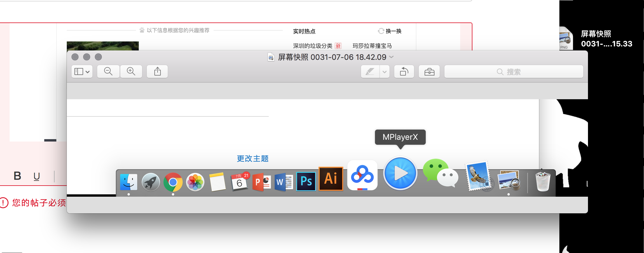Click the Adobe Illustrator icon in dock
This screenshot has height=253, width=644.
331,179
